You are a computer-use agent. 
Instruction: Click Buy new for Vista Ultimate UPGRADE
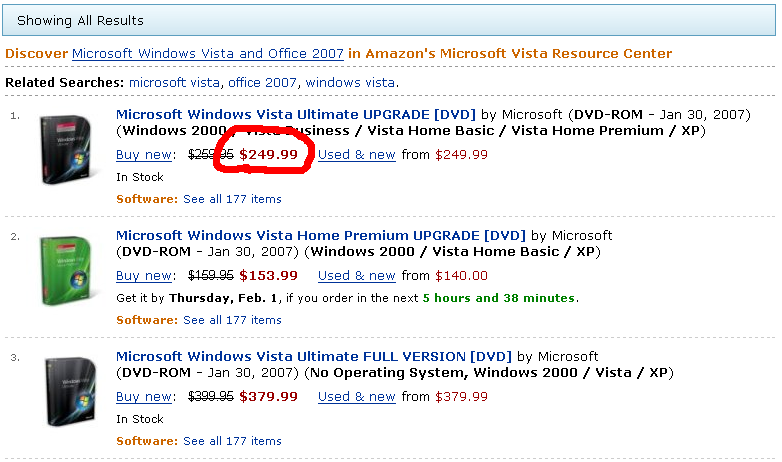144,155
